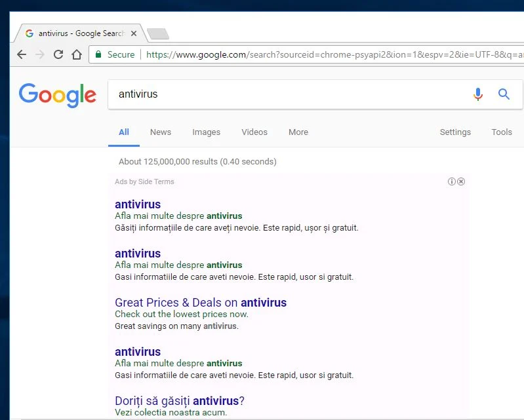Switch to the Images results tab
The width and height of the screenshot is (524, 420).
click(x=206, y=132)
